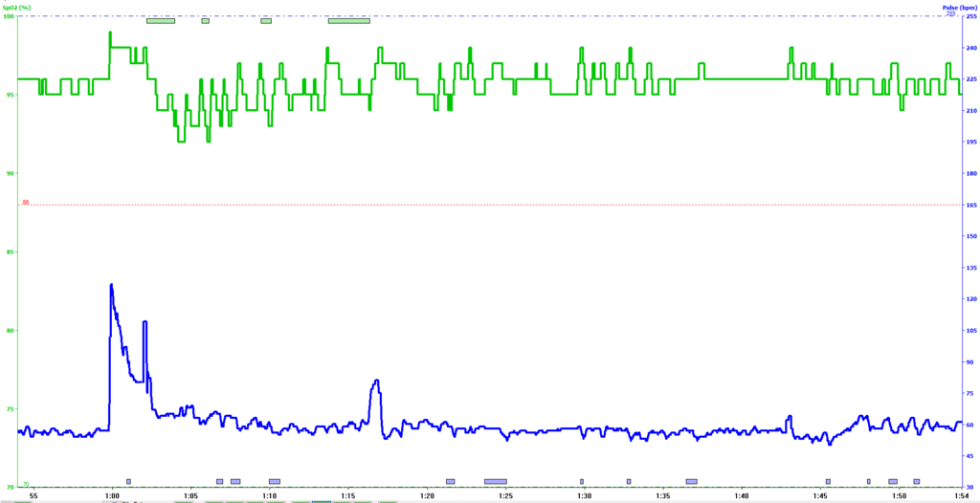The width and height of the screenshot is (980, 503).
Task: Select the last blue pulse event marker near 1:51
Action: pyautogui.click(x=916, y=481)
